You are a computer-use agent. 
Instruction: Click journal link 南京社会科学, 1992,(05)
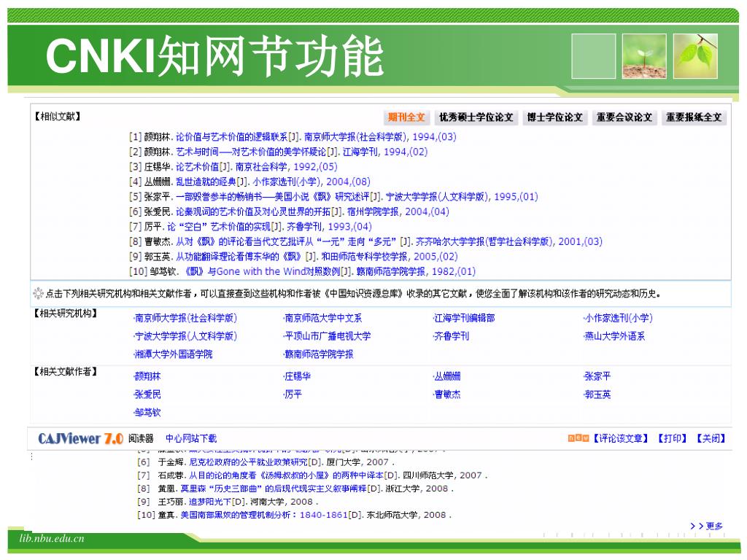(x=286, y=167)
